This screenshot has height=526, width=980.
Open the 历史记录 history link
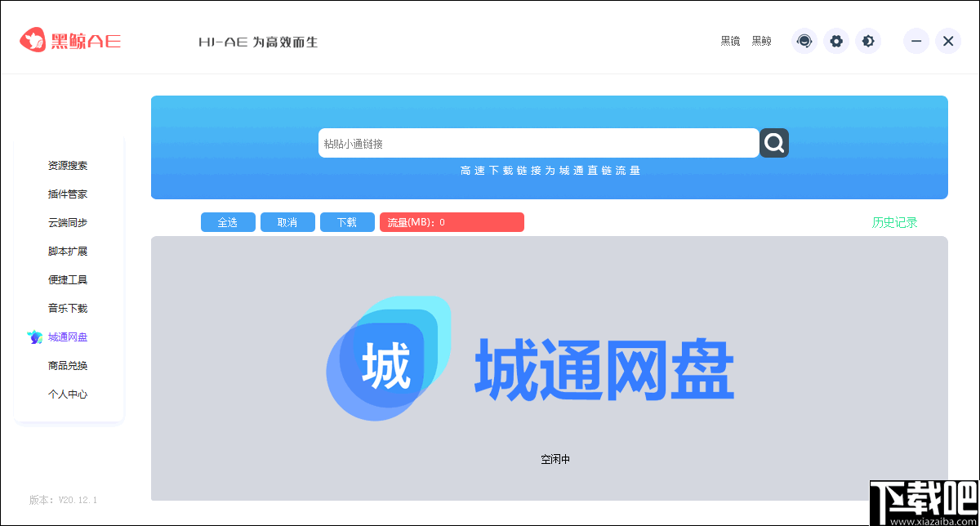point(893,221)
